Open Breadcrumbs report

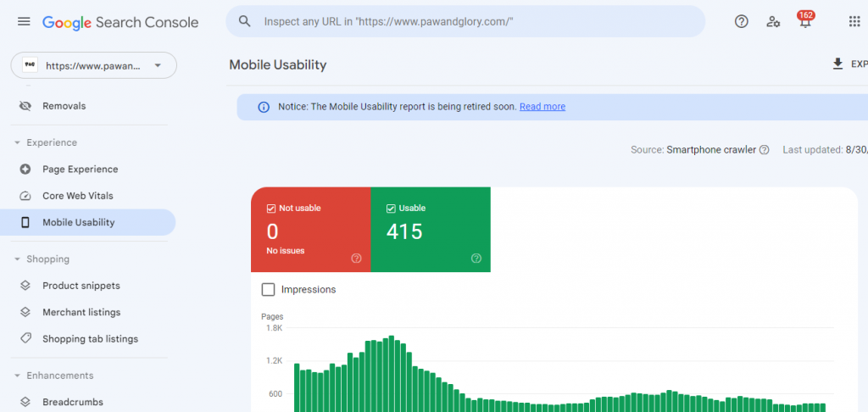pos(73,402)
